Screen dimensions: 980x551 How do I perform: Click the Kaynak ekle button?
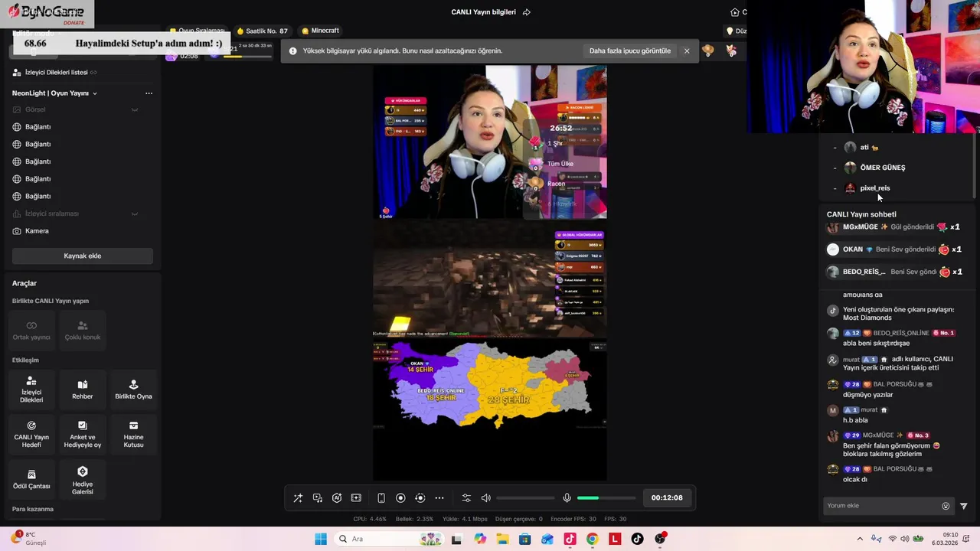pos(83,256)
